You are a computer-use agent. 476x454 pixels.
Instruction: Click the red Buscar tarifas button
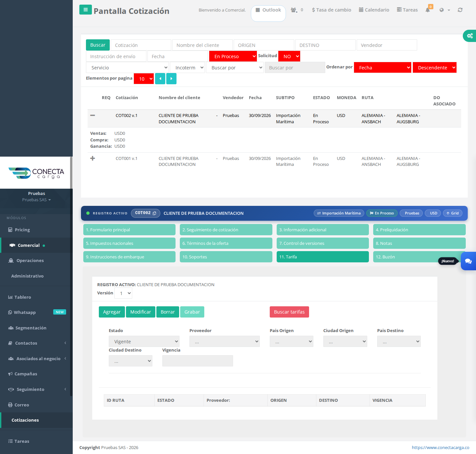289,312
